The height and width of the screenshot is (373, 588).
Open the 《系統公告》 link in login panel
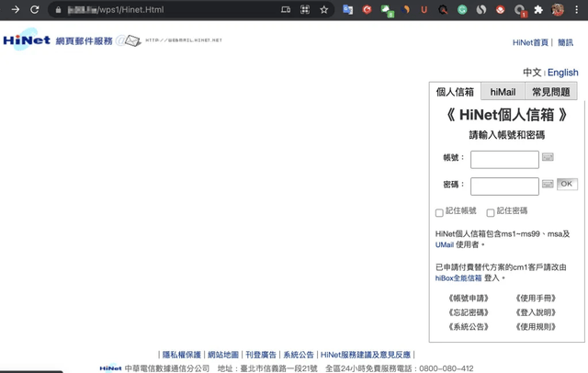[x=469, y=327]
